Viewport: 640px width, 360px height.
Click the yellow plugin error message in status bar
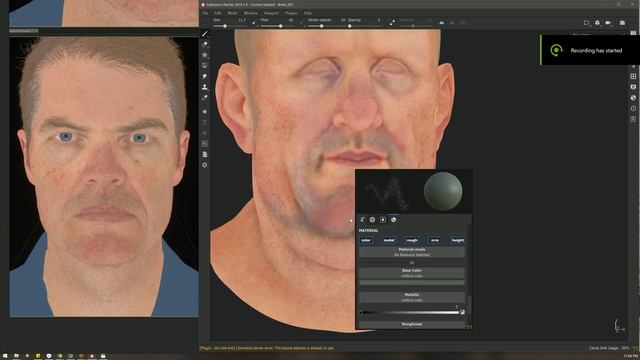(x=267, y=348)
